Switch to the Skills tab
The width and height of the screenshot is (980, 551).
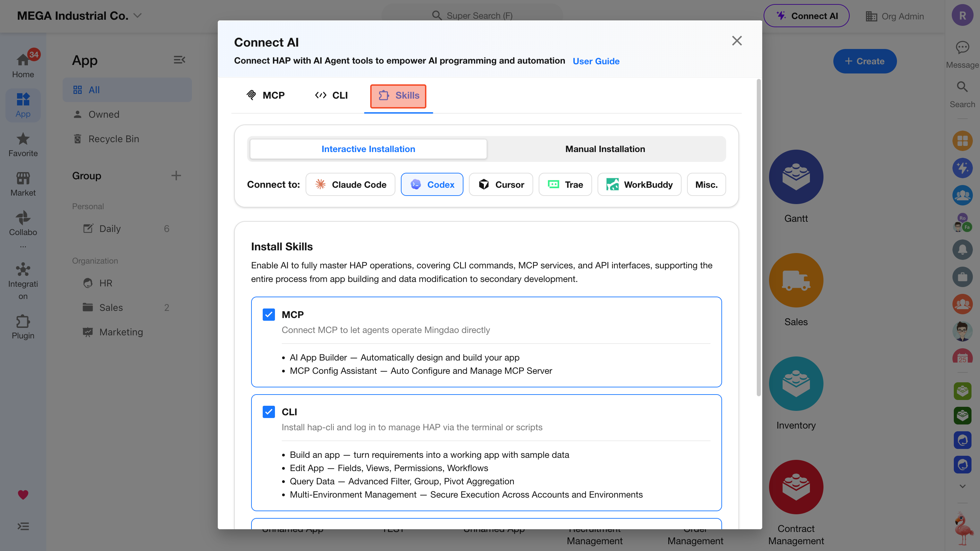[x=398, y=96]
